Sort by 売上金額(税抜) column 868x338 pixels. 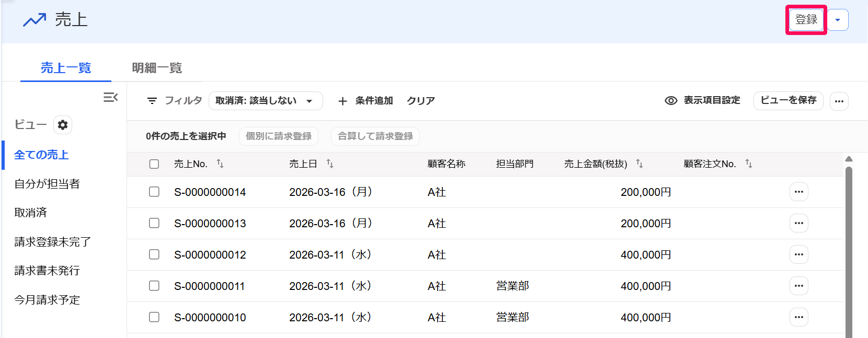639,164
